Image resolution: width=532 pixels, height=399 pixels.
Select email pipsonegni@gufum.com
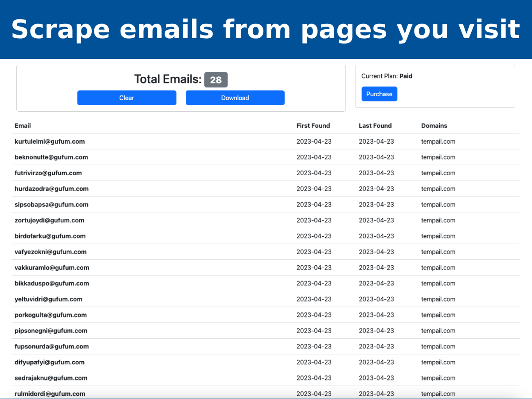click(x=51, y=331)
